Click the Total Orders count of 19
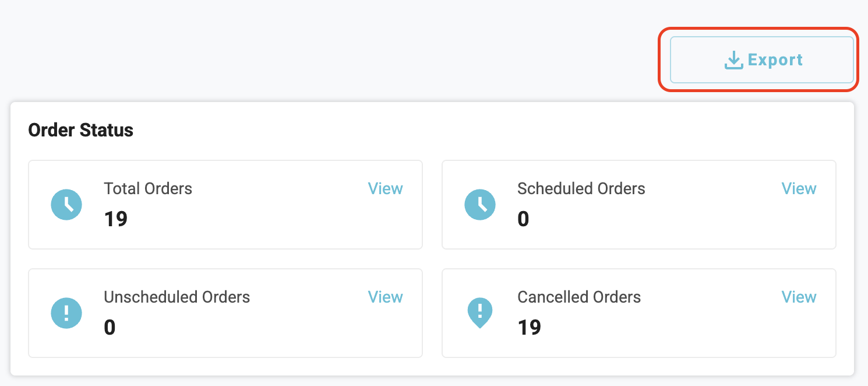Image resolution: width=868 pixels, height=386 pixels. click(x=116, y=219)
